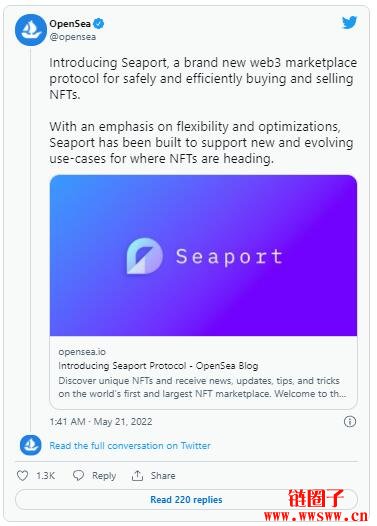Click the OpenSea profile avatar at top

31,30
